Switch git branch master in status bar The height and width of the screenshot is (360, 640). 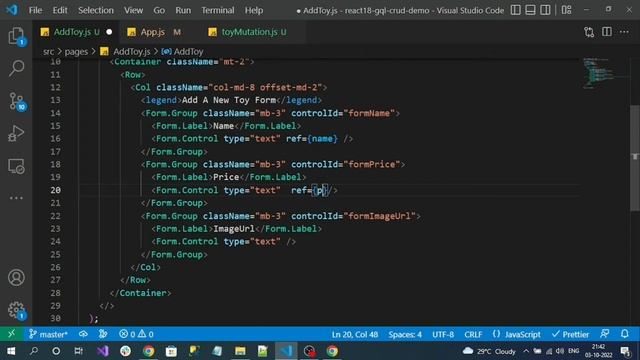point(48,334)
